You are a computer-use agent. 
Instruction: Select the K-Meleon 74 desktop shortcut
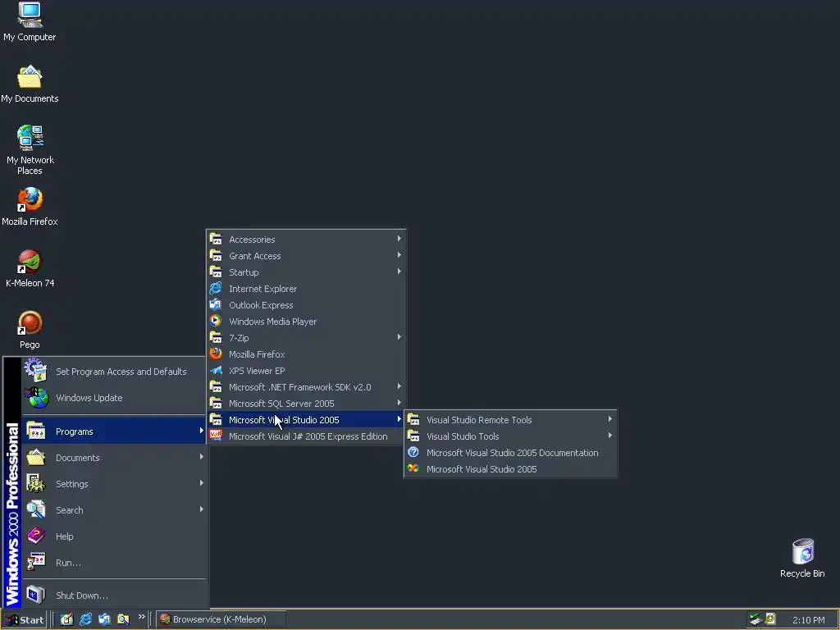tap(30, 268)
